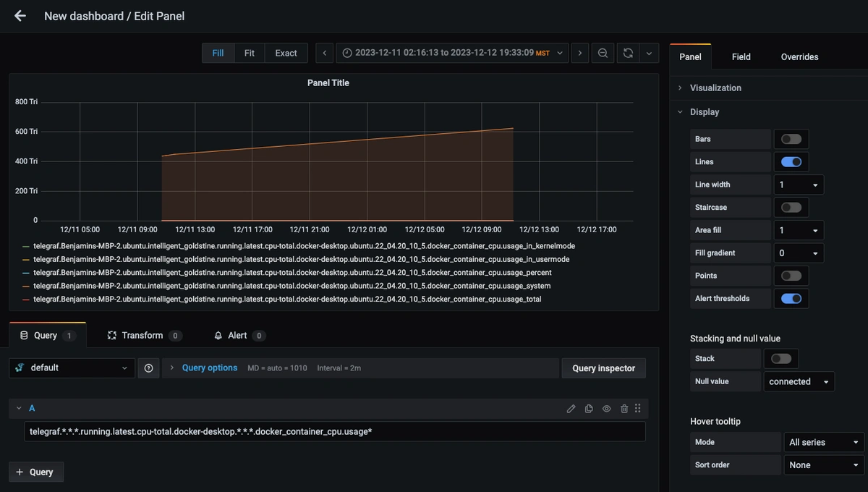Choose Fill view mode
Viewport: 868px width, 492px height.
point(218,53)
